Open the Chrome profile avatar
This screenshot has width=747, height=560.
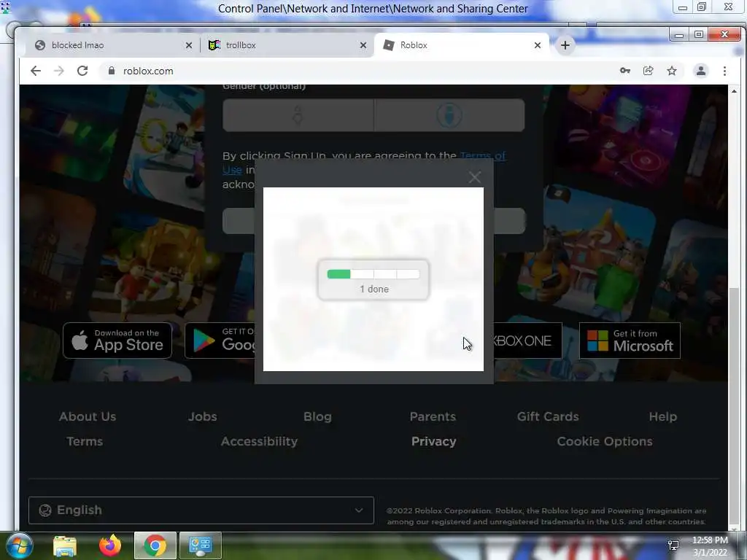point(701,71)
